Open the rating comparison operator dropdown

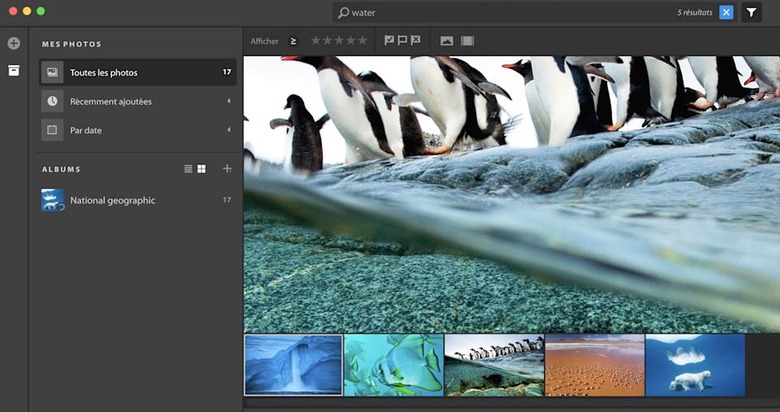tap(293, 41)
